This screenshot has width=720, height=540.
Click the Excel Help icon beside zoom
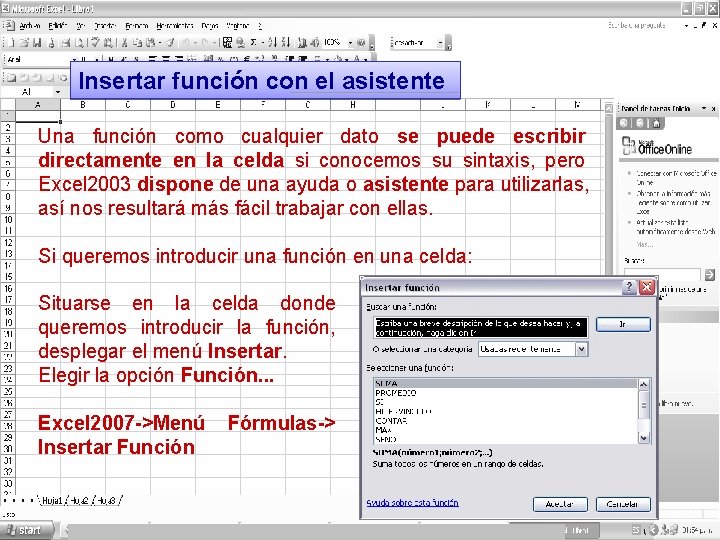[361, 43]
